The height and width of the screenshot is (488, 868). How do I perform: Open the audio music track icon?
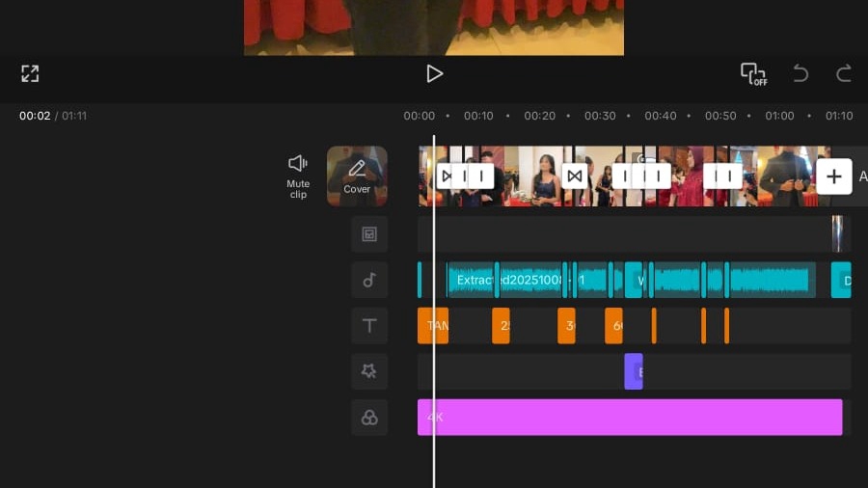tap(369, 280)
